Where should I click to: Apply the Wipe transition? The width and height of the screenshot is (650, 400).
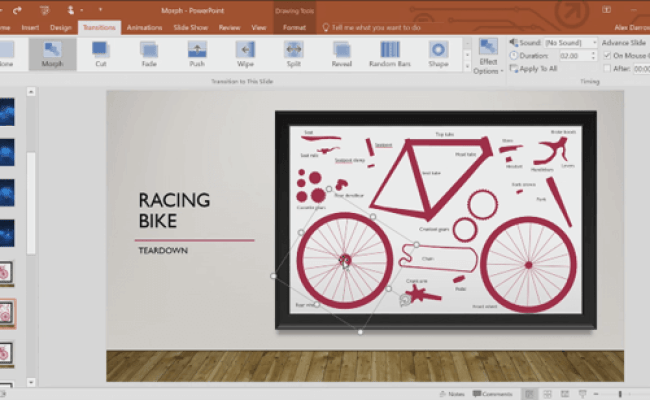pyautogui.click(x=245, y=54)
